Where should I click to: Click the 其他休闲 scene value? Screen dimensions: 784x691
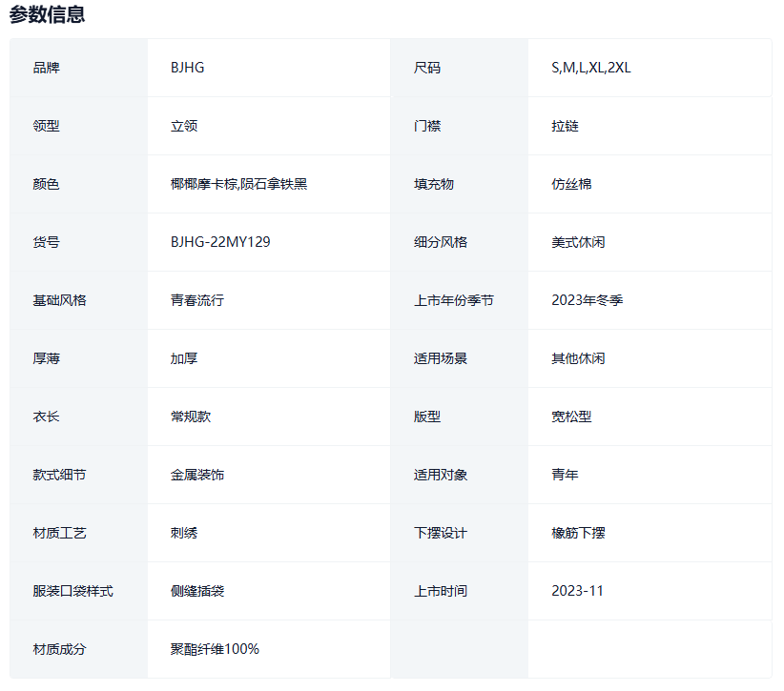[578, 358]
